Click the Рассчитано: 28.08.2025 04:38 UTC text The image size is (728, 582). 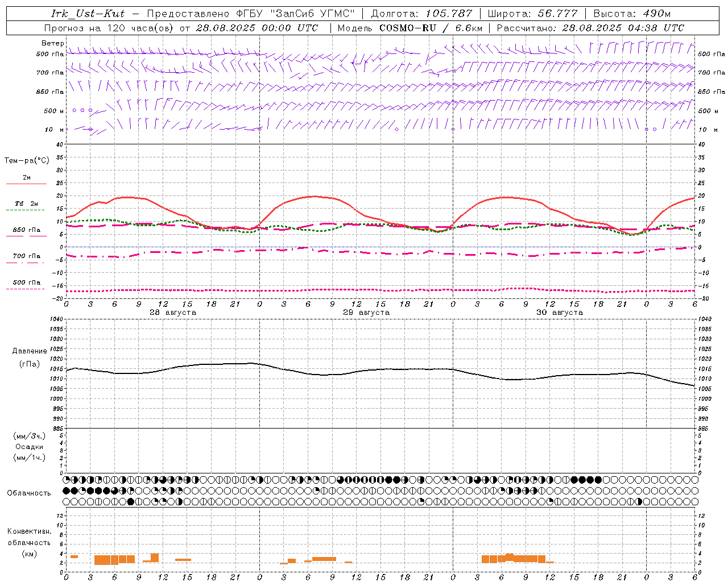[x=590, y=28]
